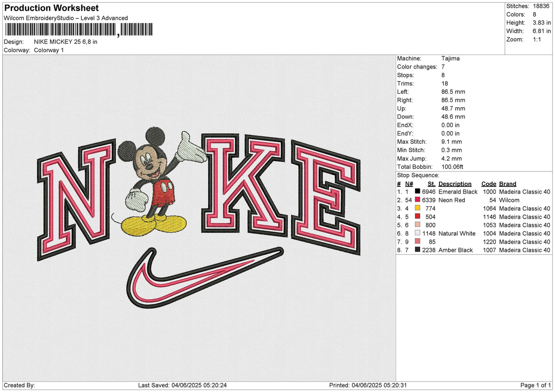This screenshot has width=555, height=392.
Task: Click the pink swatch for code 1220
Action: (x=418, y=242)
